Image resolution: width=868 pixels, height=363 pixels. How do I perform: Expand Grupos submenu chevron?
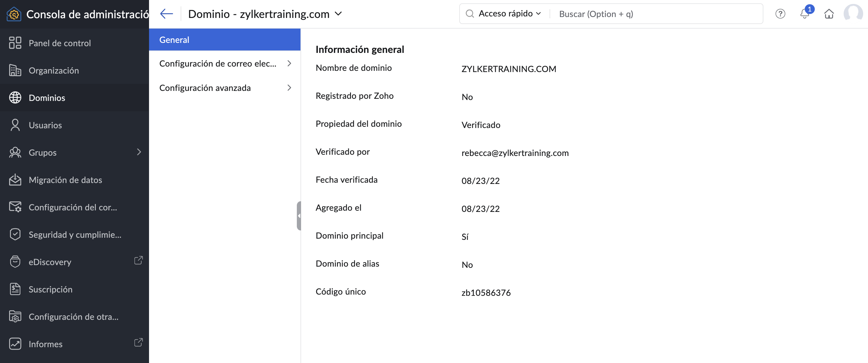(x=139, y=152)
